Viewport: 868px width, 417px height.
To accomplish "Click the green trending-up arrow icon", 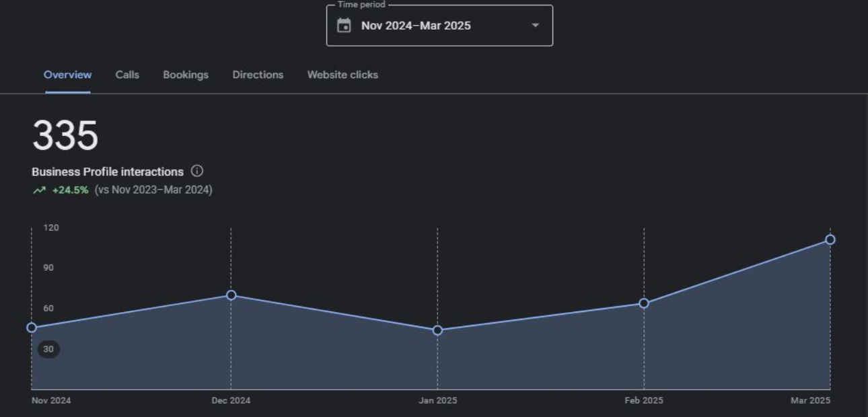I will coord(39,190).
